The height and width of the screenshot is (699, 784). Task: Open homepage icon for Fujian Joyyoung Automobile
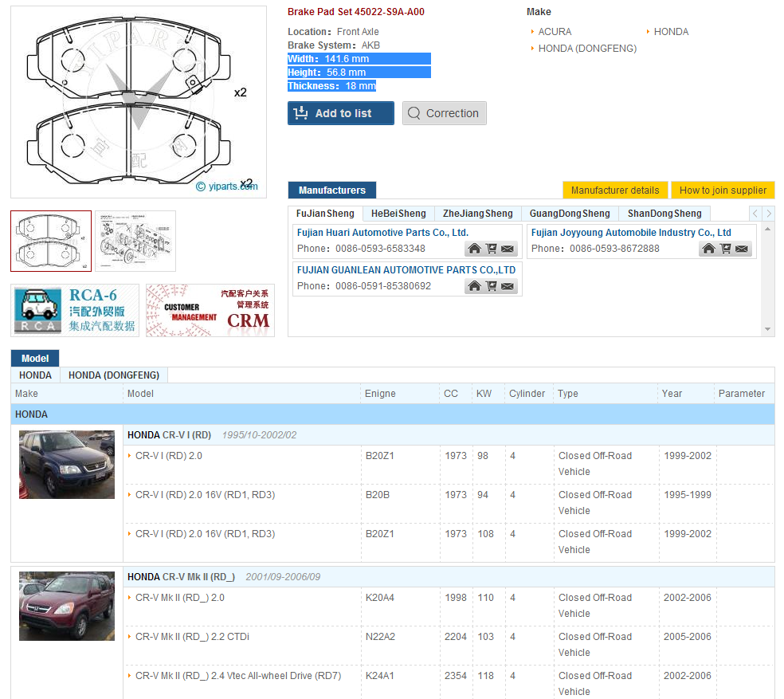[708, 249]
